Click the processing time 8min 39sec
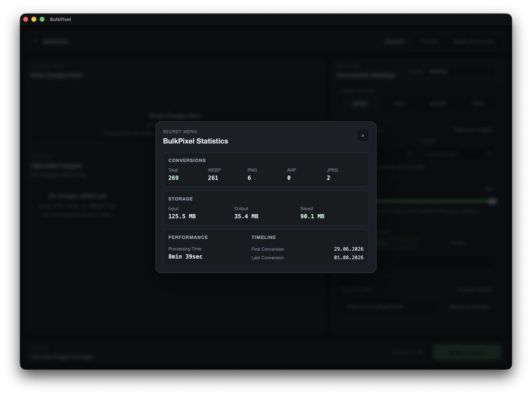532x396 pixels. (185, 256)
